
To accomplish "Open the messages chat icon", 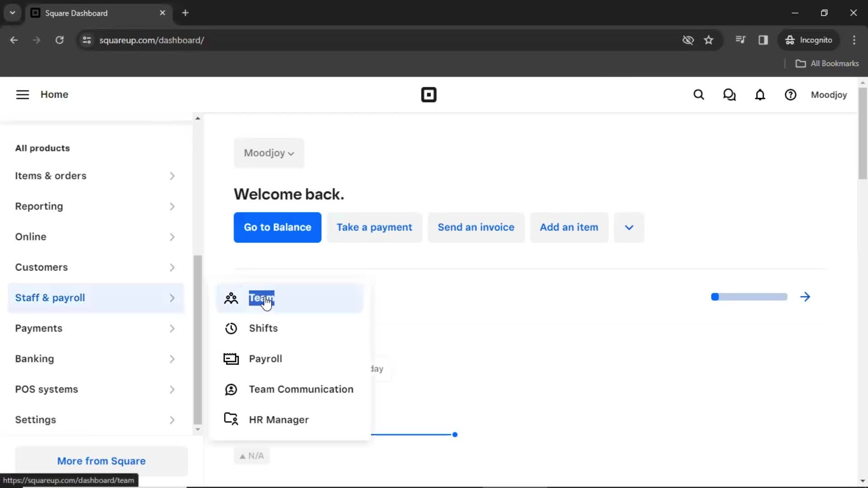I will 730,95.
